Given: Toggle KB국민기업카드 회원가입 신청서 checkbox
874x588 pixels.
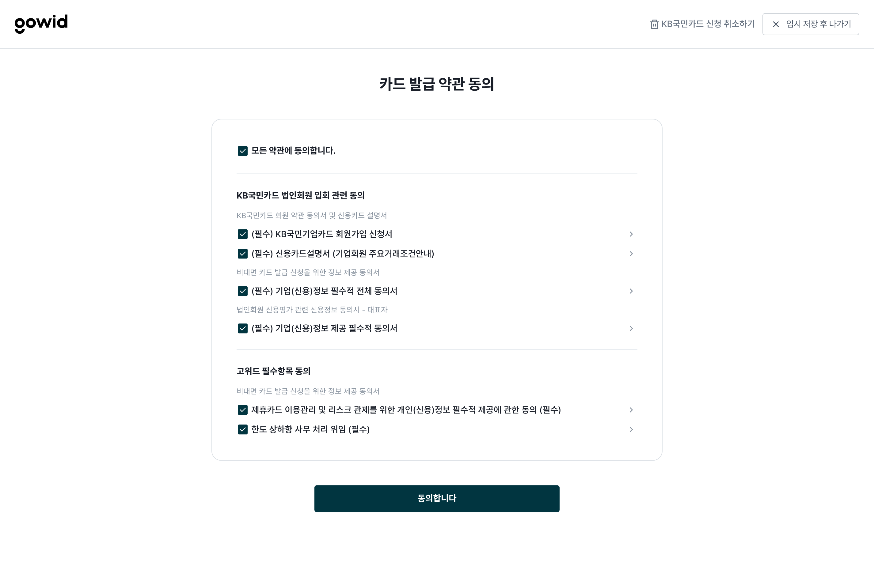Looking at the screenshot, I should 242,234.
